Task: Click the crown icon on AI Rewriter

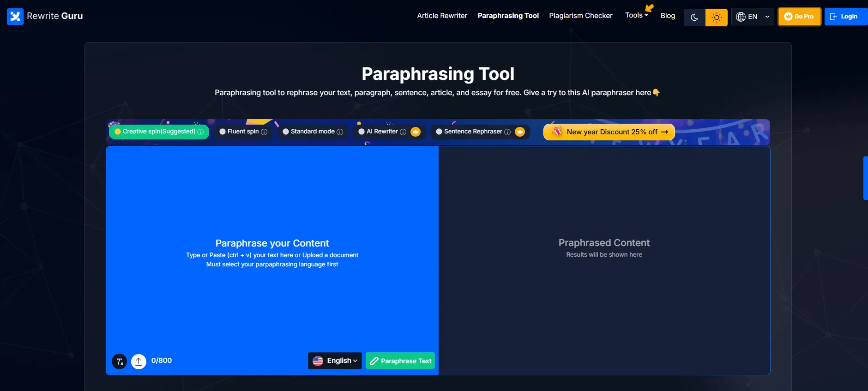Action: coord(416,132)
